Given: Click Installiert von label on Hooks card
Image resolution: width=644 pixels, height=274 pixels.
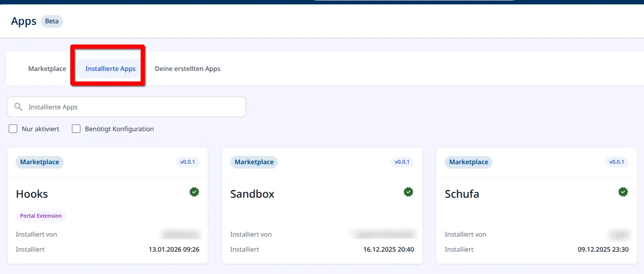Looking at the screenshot, I should 36,234.
